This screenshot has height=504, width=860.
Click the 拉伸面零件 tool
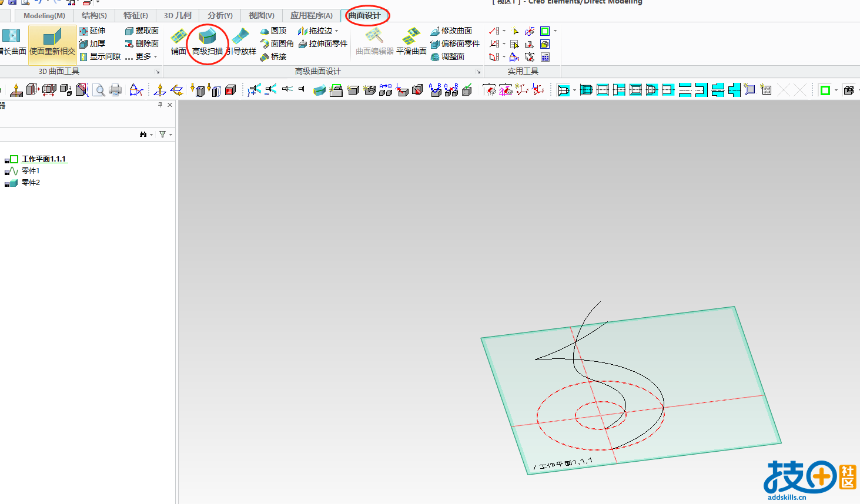[x=323, y=43]
